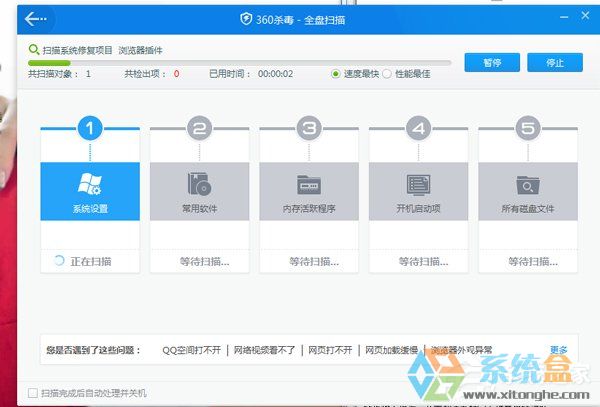
Task: Select the 系统设置 Windows icon tile
Action: click(90, 191)
